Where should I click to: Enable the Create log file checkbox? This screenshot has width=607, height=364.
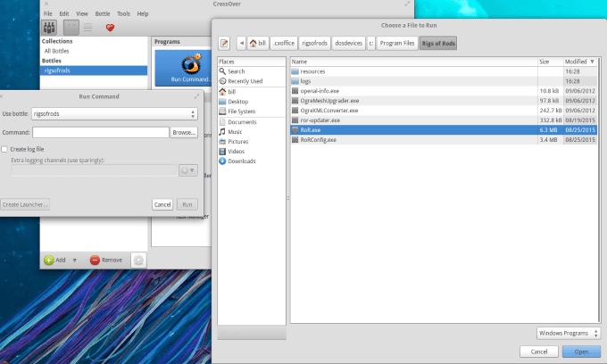[x=5, y=149]
